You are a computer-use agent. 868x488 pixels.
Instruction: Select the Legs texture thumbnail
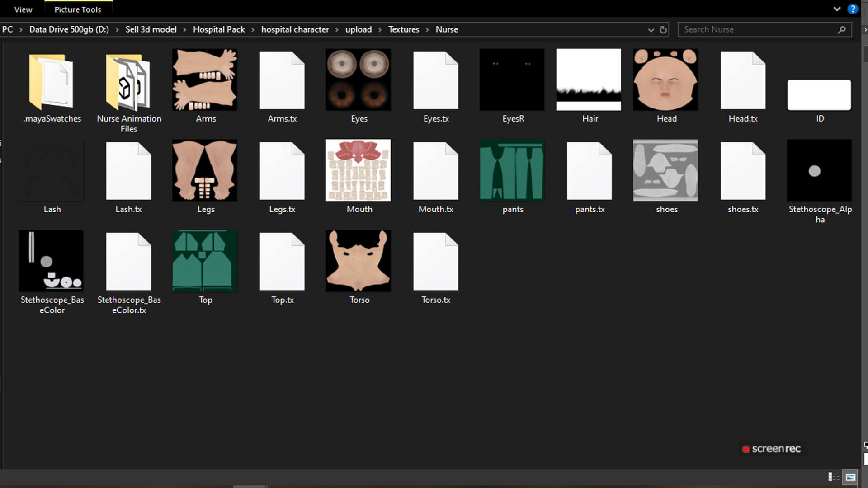pos(205,170)
